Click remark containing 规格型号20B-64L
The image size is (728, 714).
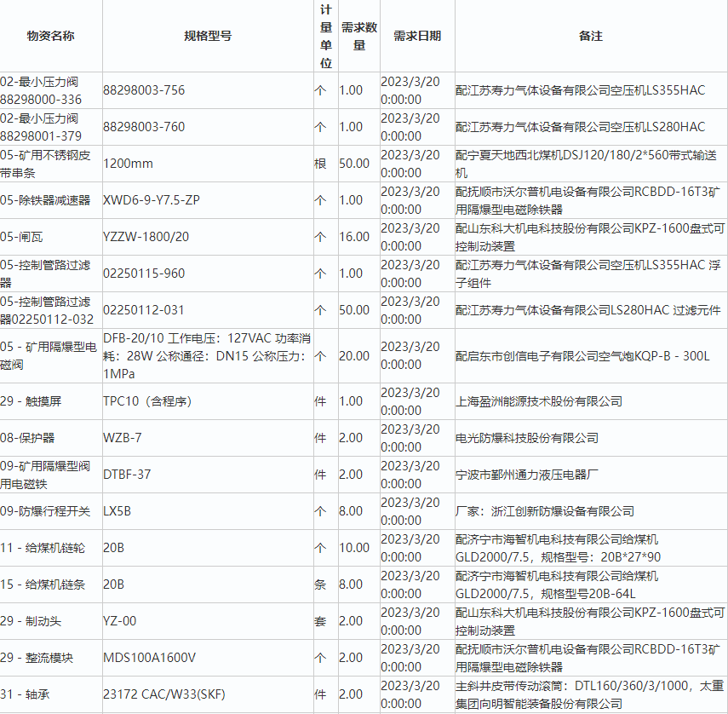coord(591,584)
